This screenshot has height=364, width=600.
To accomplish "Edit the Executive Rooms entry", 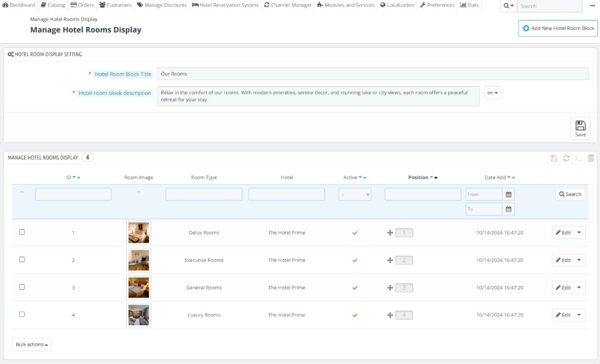I will 563,260.
